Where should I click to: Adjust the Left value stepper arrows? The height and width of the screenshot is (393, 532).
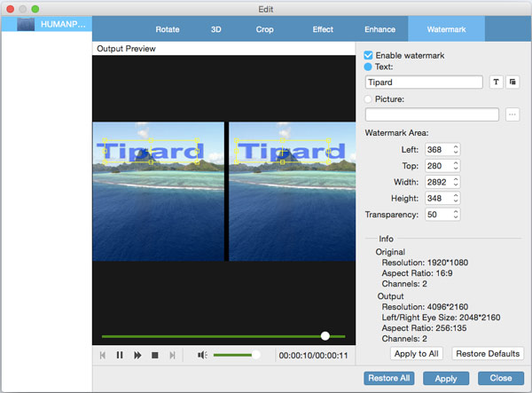pyautogui.click(x=456, y=150)
